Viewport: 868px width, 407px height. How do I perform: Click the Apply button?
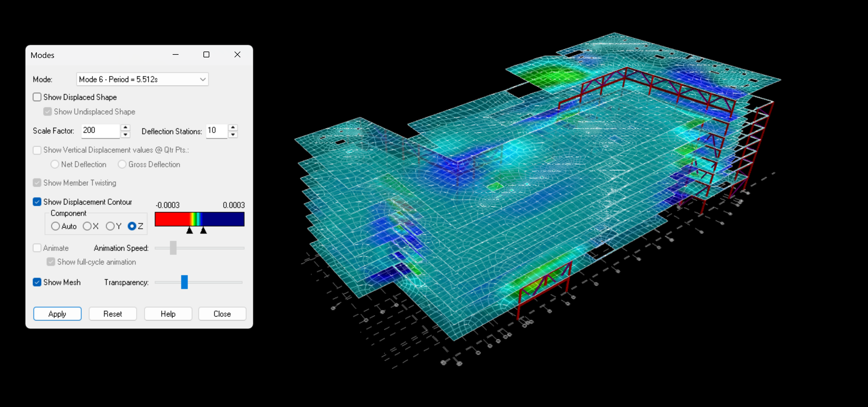[x=57, y=314]
